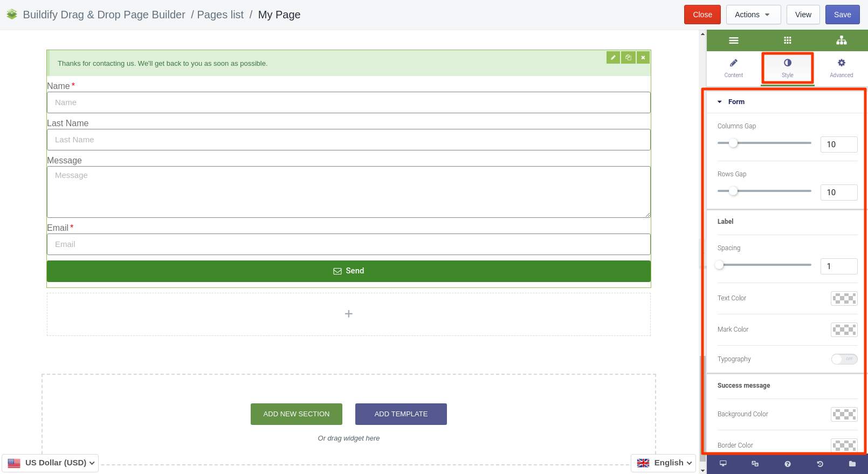Click Add New Section button
This screenshot has width=868, height=474.
click(x=297, y=414)
